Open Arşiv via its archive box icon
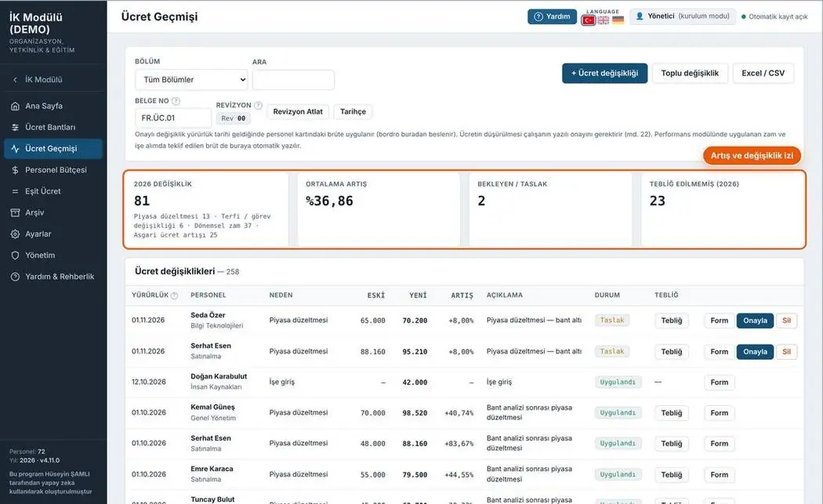The width and height of the screenshot is (823, 504). pos(15,212)
